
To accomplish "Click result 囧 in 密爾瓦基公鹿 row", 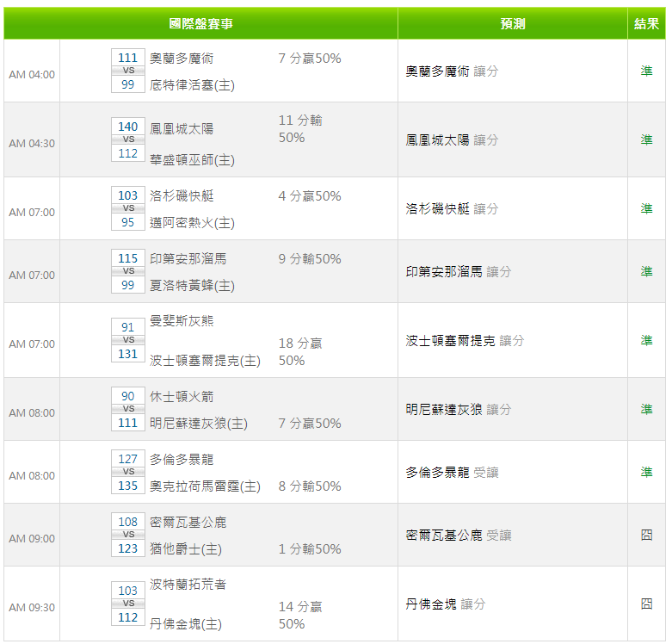I will coord(646,536).
